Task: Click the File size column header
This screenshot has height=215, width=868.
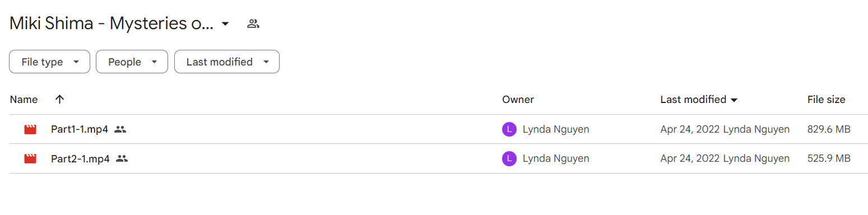Action: [826, 100]
